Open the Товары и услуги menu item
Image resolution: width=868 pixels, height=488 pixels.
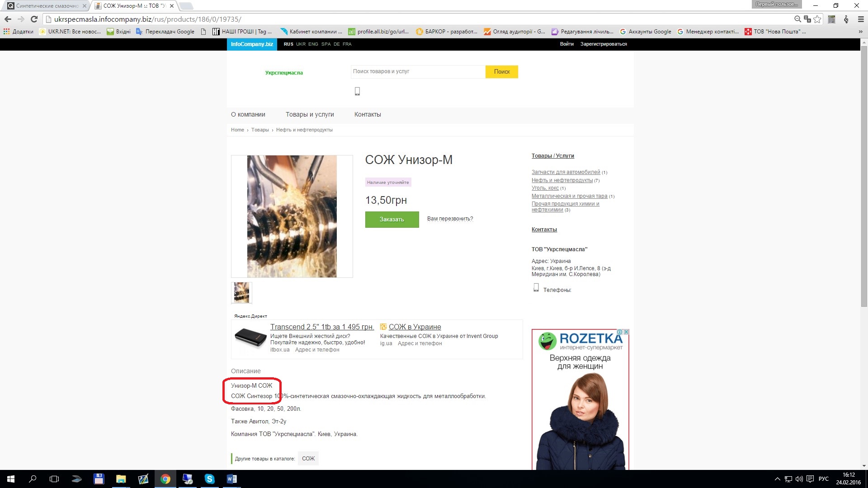pyautogui.click(x=310, y=115)
